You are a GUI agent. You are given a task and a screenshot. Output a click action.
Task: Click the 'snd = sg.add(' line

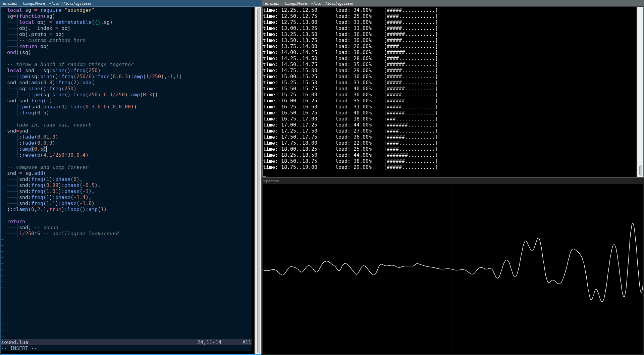click(x=26, y=173)
